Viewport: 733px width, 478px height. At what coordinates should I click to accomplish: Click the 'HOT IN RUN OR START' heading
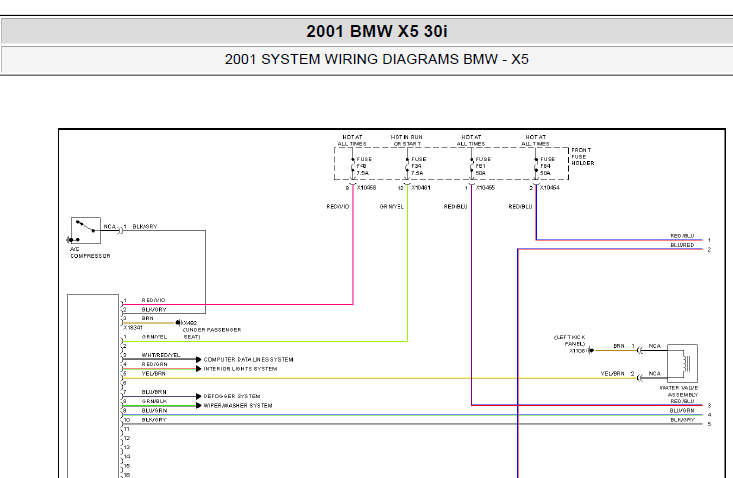[407, 140]
